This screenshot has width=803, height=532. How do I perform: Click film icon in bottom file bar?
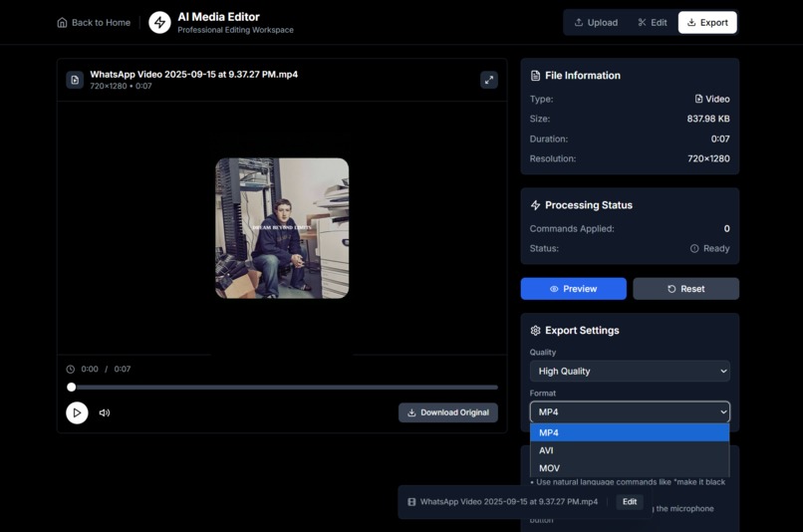coord(411,502)
